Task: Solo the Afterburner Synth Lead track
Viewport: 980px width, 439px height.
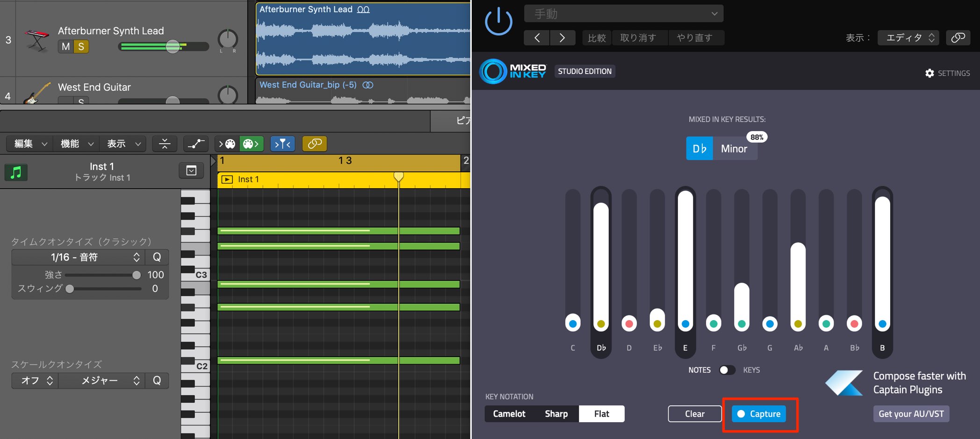Action: pyautogui.click(x=81, y=47)
